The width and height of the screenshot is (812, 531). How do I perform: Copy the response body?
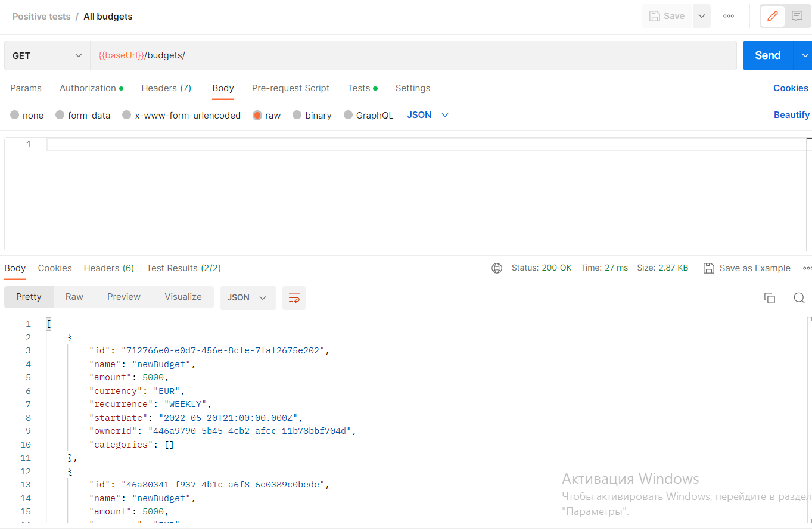[769, 297]
